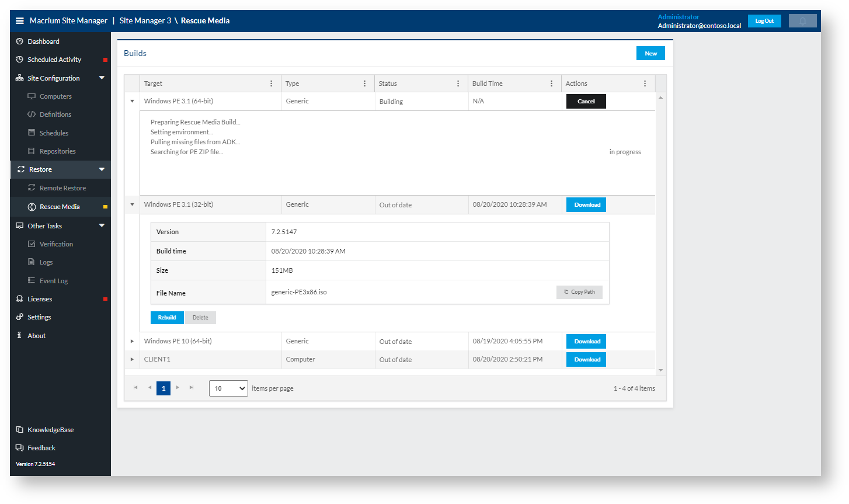The height and width of the screenshot is (504, 849).
Task: Collapse the Other Tasks section arrow
Action: click(x=102, y=225)
